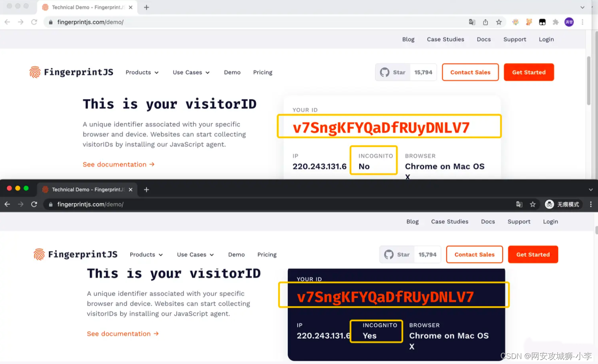Image resolution: width=598 pixels, height=364 pixels.
Task: Select Technical Demo tab in upper window
Action: click(87, 8)
